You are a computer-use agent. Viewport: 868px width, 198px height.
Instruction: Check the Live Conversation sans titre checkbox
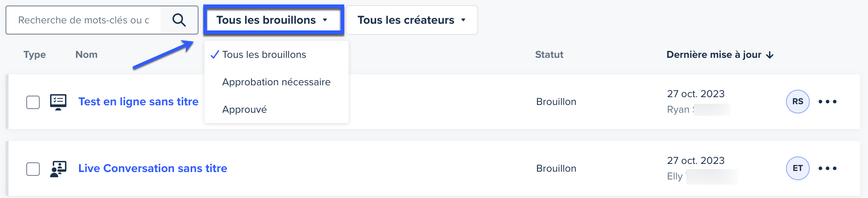33,169
